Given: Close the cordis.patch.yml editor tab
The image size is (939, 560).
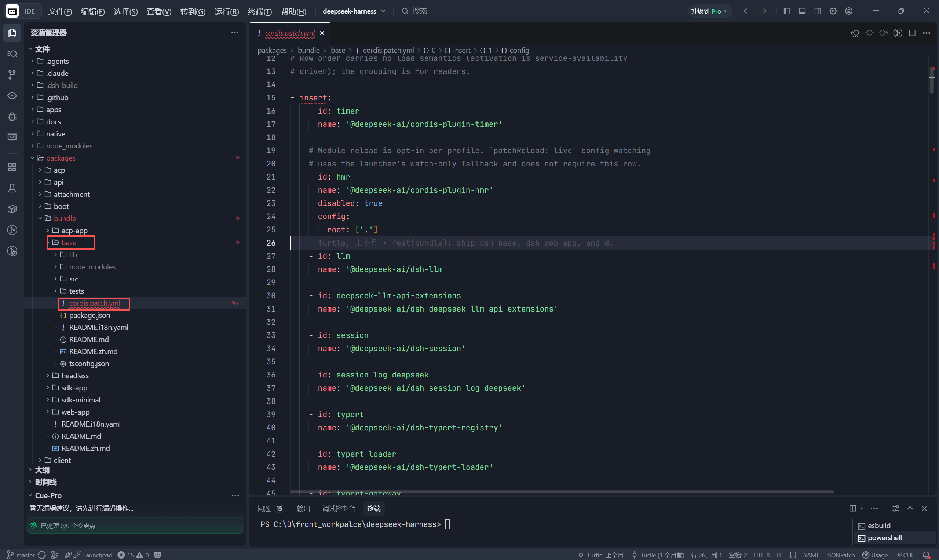Looking at the screenshot, I should (322, 33).
